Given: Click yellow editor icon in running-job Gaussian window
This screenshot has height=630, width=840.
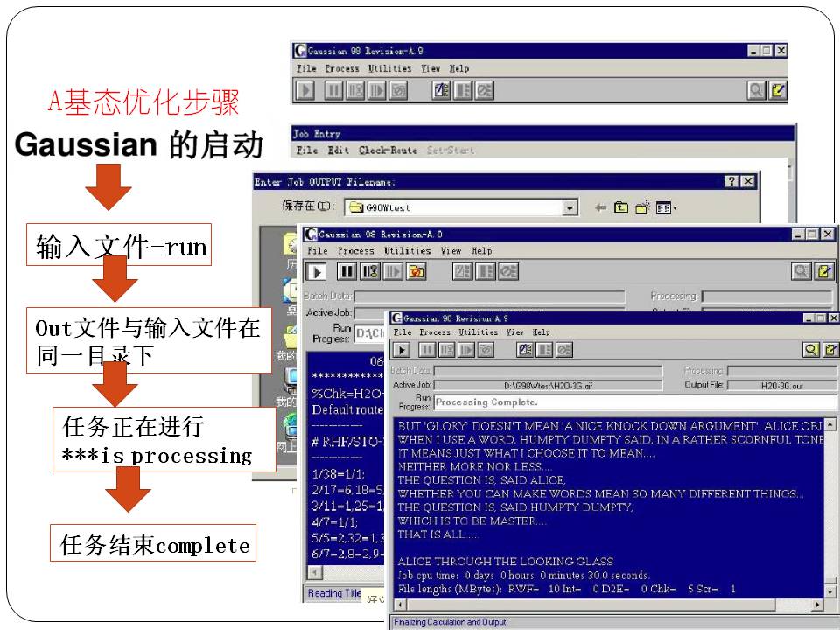Looking at the screenshot, I should [x=823, y=271].
